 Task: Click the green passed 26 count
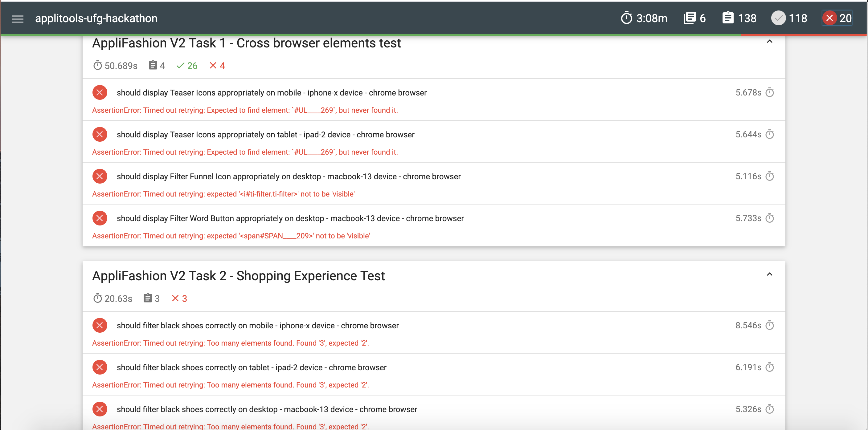[x=187, y=66]
